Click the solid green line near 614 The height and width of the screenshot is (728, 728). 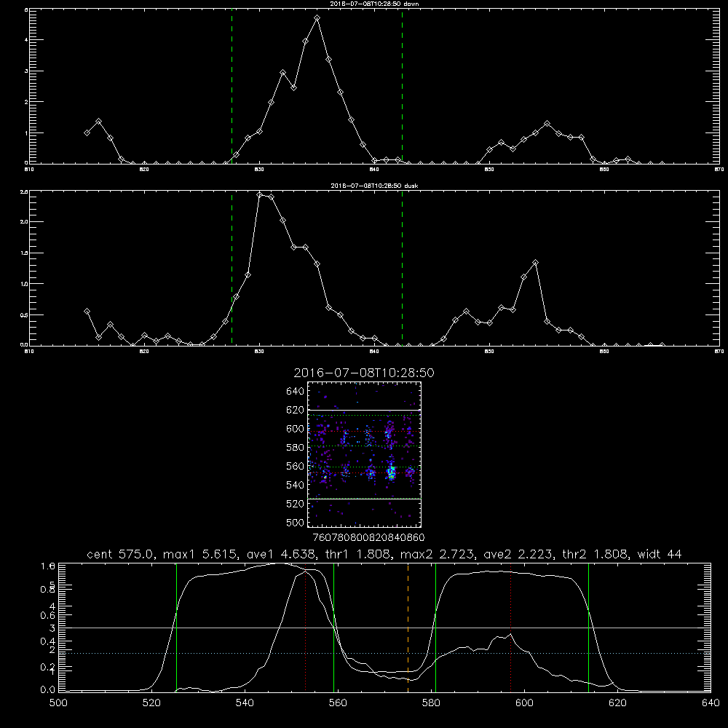click(588, 628)
